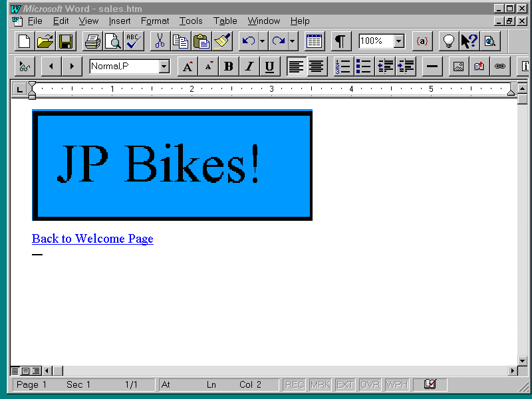Screen dimensions: 532x399
Task: Expand the Undo history dropdown arrow
Action: [262, 41]
